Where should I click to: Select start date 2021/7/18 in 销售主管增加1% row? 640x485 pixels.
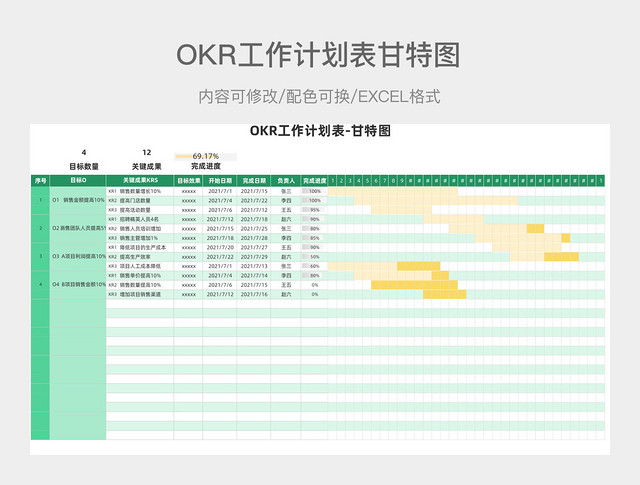pos(220,238)
